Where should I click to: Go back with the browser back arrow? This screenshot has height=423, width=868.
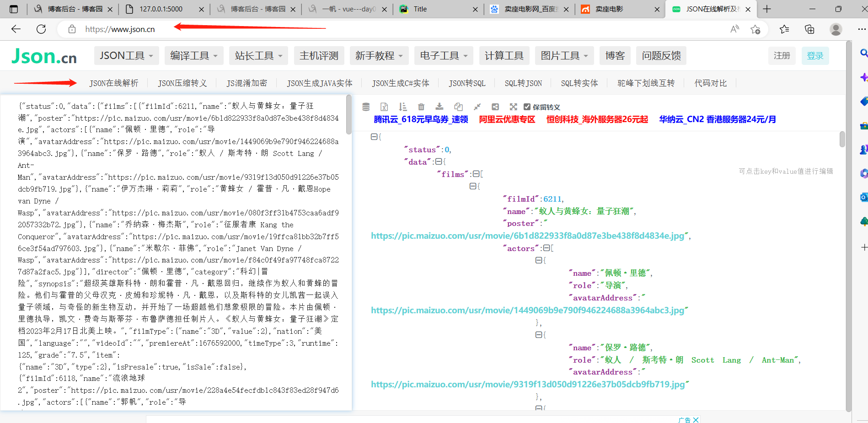(16, 29)
